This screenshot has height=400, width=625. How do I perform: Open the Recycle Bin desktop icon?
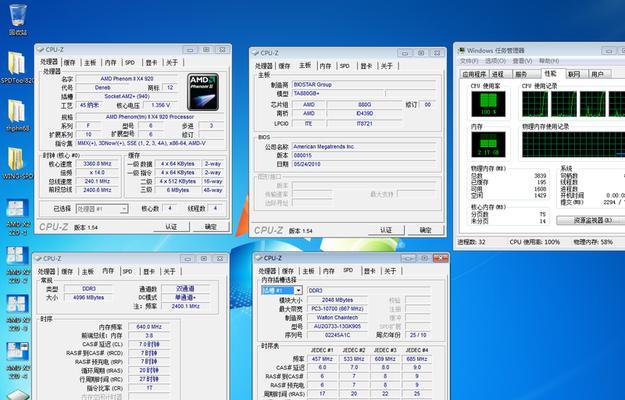(x=18, y=18)
